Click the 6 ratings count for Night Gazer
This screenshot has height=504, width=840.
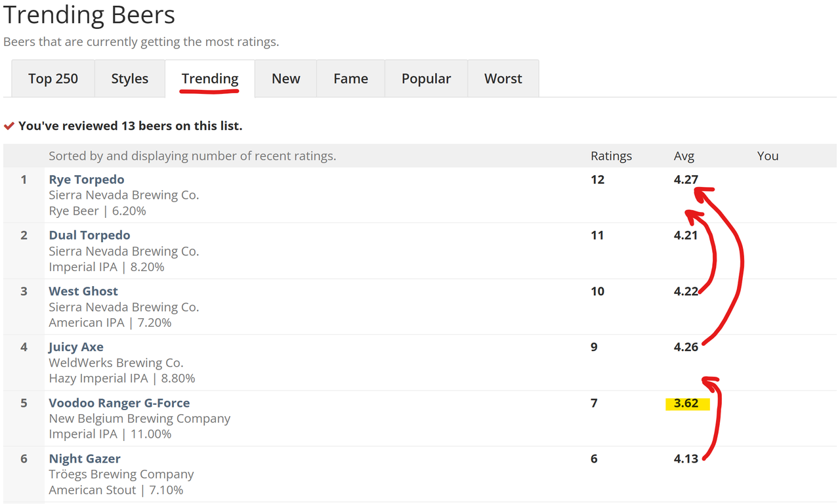point(594,459)
